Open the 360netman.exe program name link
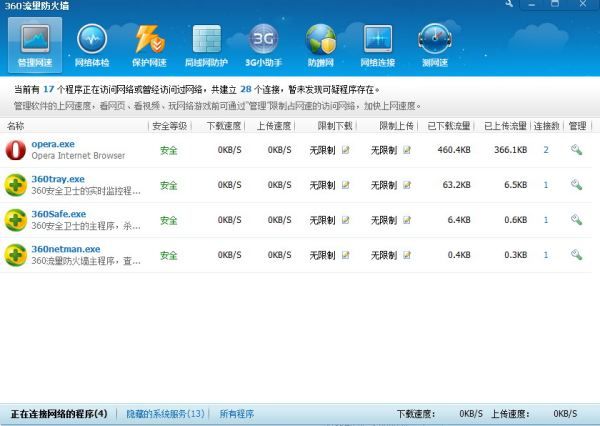600x426 pixels. [x=66, y=249]
